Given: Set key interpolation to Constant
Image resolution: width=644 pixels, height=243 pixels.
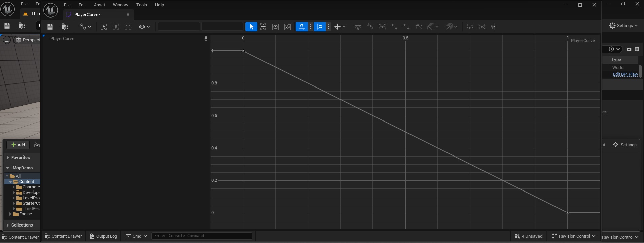Looking at the screenshot, I should tap(406, 27).
